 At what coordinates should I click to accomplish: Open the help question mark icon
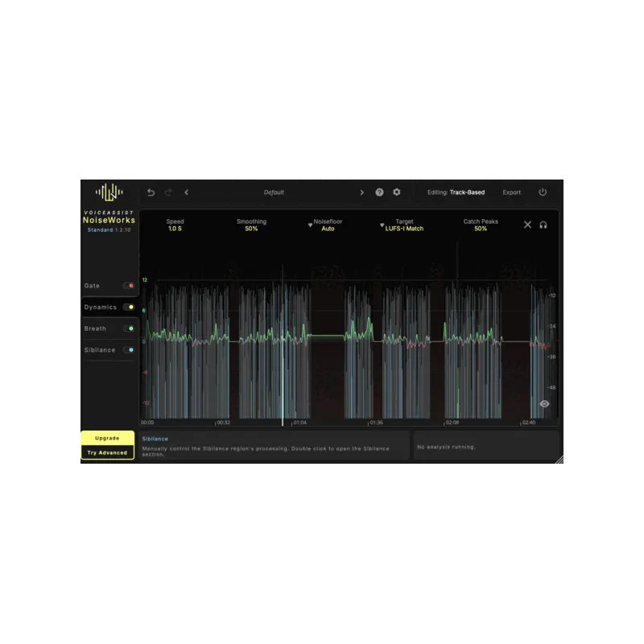379,192
